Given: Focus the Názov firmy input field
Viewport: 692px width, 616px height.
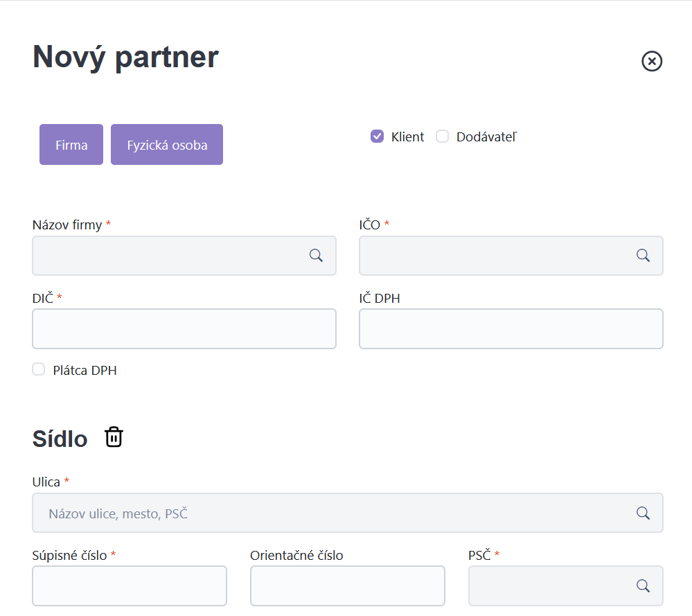Looking at the screenshot, I should [184, 256].
